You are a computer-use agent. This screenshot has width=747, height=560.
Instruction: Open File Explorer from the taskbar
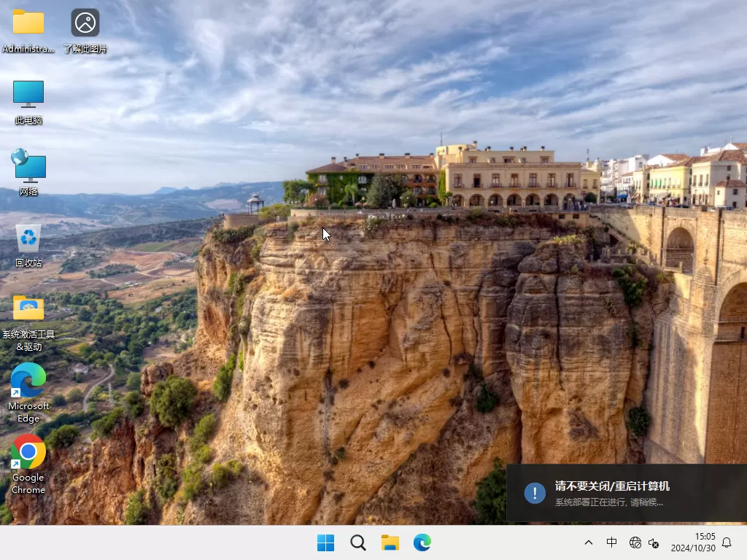point(390,543)
